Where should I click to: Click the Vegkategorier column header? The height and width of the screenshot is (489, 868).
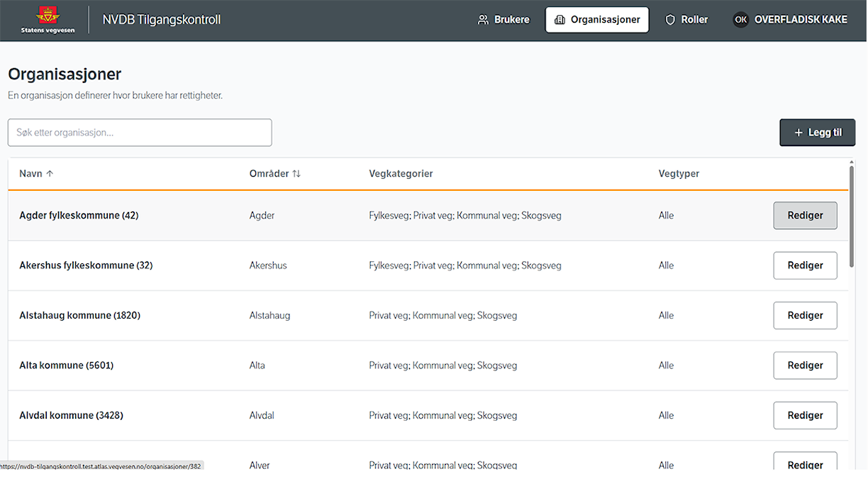pyautogui.click(x=401, y=174)
